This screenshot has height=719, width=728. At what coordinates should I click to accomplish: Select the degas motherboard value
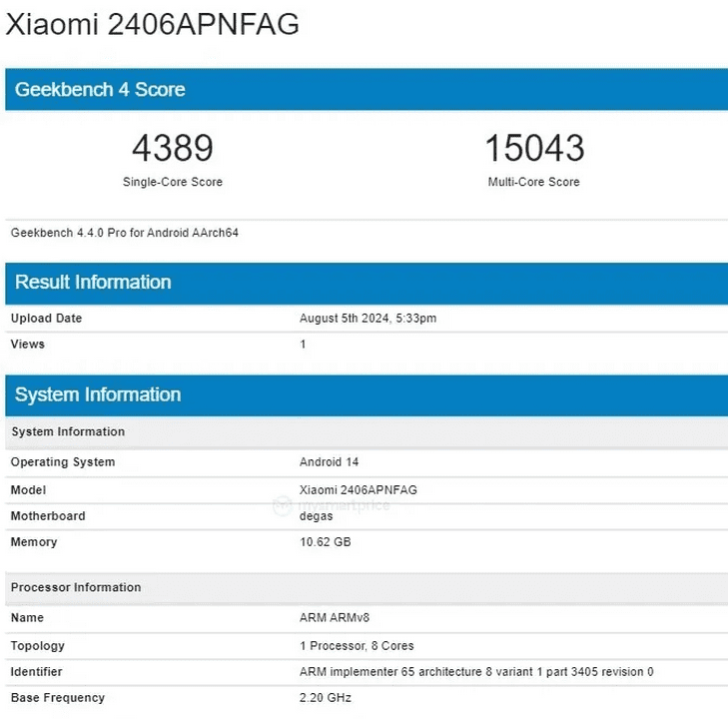(x=318, y=516)
